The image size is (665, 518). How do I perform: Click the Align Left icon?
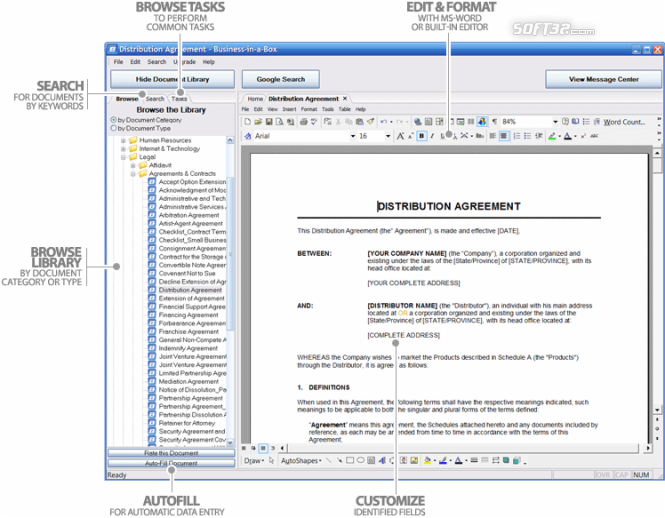click(492, 136)
